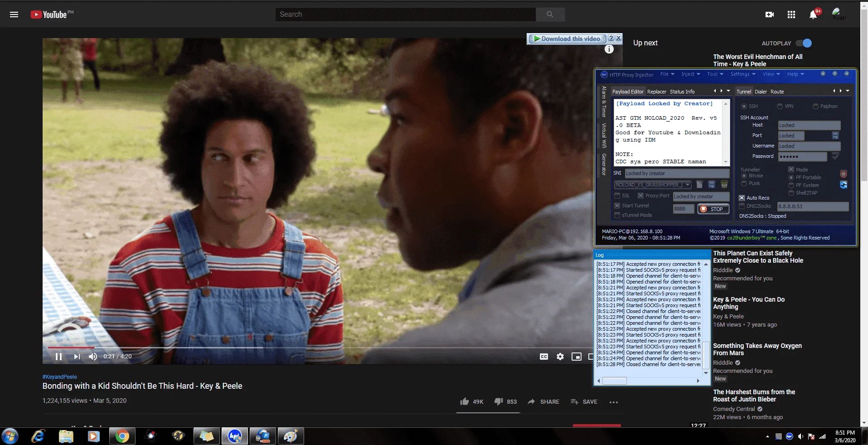Switch to the Route tab
Screen dimensions: 868x445
(x=777, y=92)
